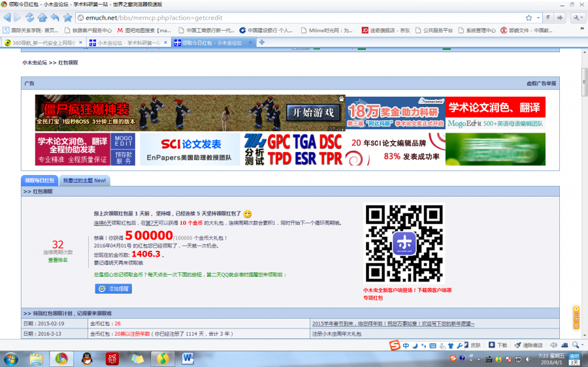Screen dimensions: 588x367
Task: Open 20年SCI论文编辑品牌 ad
Action: coord(395,149)
